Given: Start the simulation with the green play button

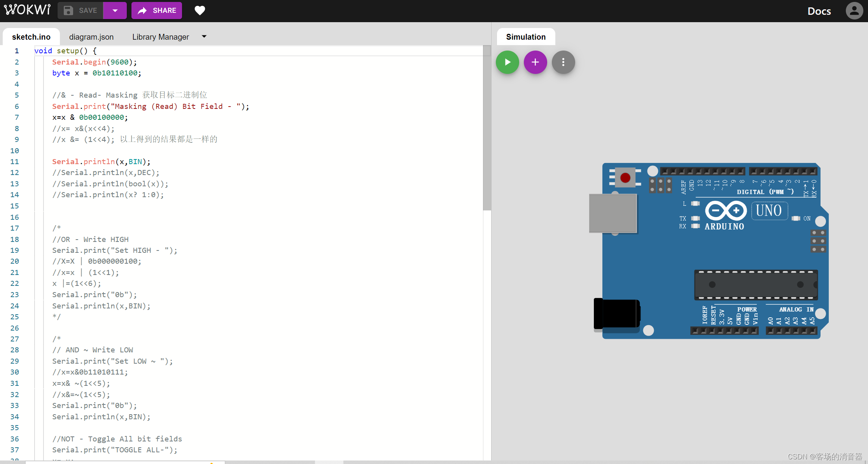Looking at the screenshot, I should click(507, 62).
